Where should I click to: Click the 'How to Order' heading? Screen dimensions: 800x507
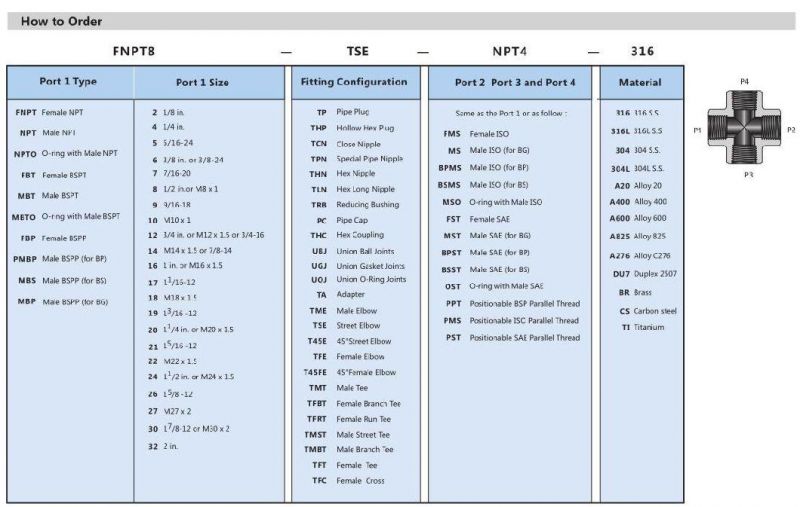pyautogui.click(x=61, y=21)
